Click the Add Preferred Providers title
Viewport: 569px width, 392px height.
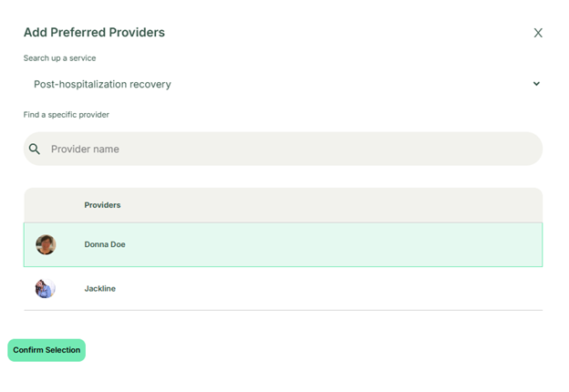94,33
